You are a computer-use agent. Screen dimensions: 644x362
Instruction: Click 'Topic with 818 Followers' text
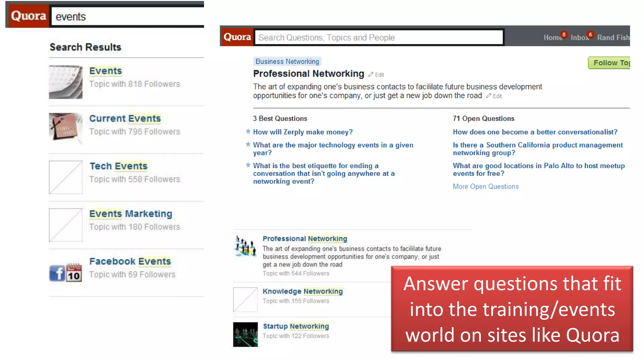(x=135, y=84)
